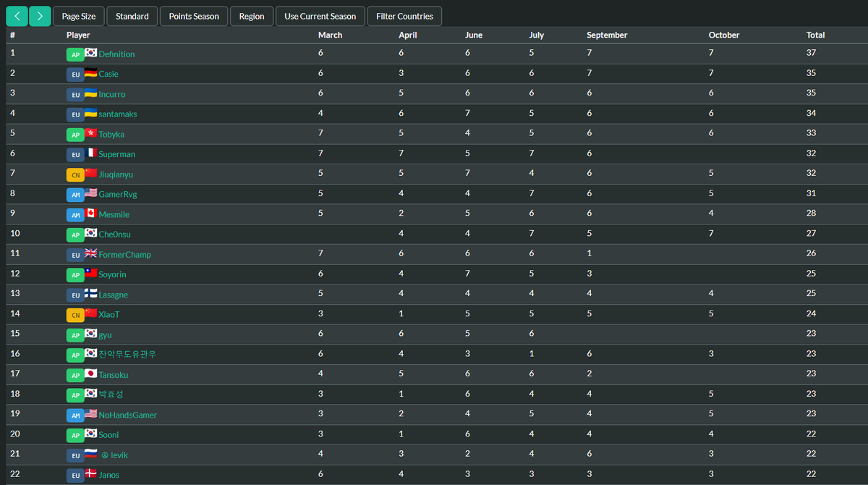868x485 pixels.
Task: Open player Jiuqianyu's profile
Action: click(x=116, y=174)
